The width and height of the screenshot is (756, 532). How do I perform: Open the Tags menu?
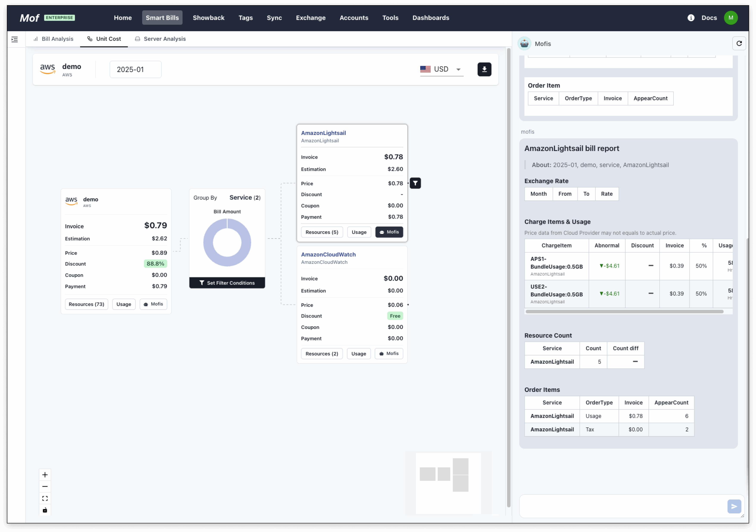246,18
